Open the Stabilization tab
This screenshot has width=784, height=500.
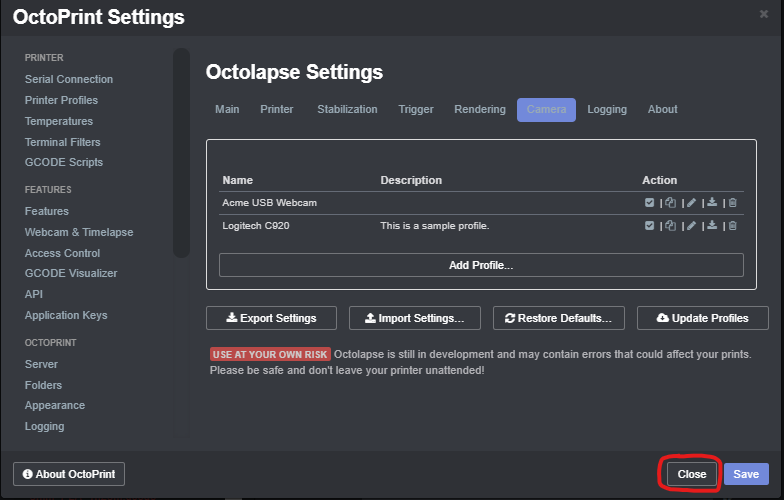coord(347,110)
